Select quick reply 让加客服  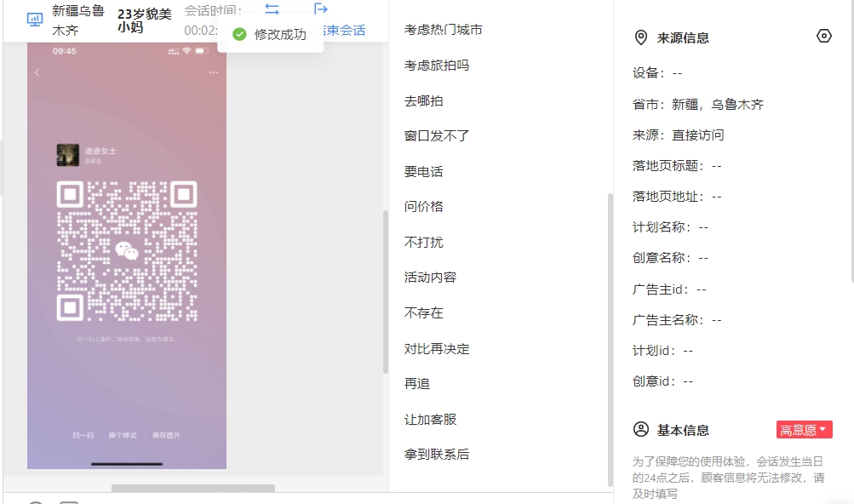click(430, 420)
